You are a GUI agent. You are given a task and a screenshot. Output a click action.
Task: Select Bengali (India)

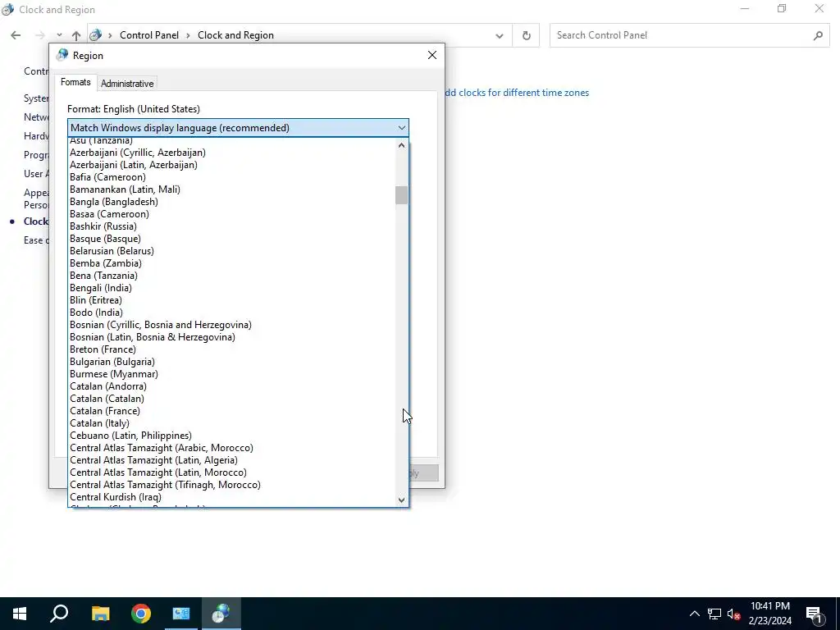point(231,288)
